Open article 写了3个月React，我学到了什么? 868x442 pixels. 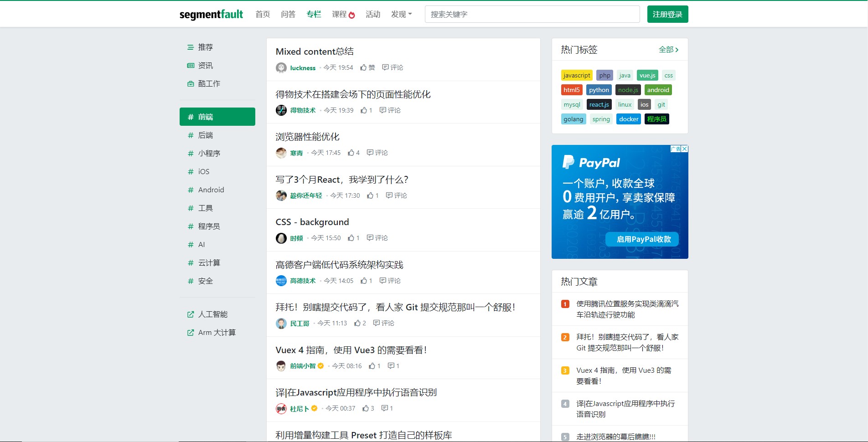(342, 180)
